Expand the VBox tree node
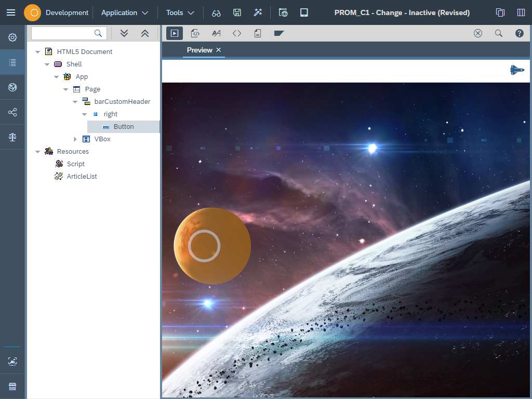 click(75, 139)
